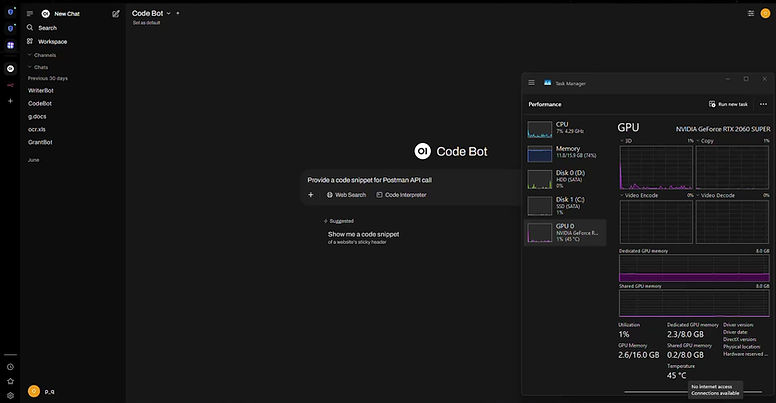Click the orange p_q user avatar in sidebar

(34, 391)
